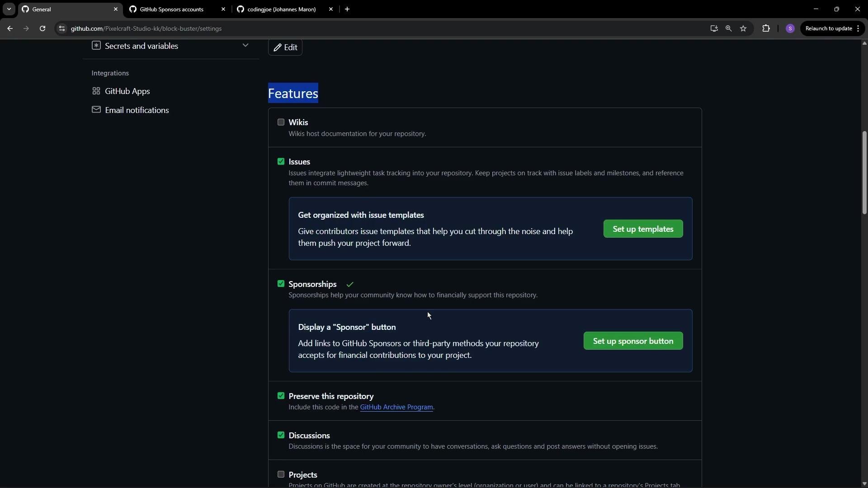Image resolution: width=868 pixels, height=488 pixels.
Task: Restore down the browser window
Action: click(837, 9)
